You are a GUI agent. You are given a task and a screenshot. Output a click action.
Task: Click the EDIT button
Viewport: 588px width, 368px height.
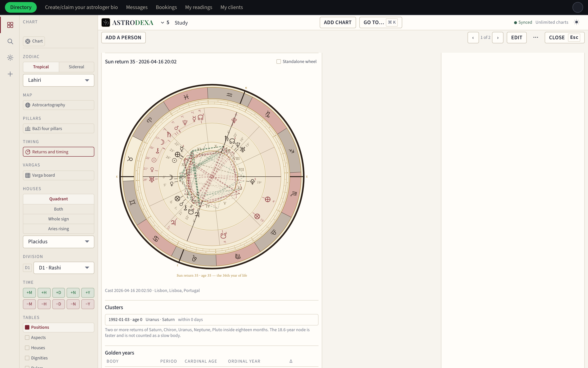tap(517, 37)
